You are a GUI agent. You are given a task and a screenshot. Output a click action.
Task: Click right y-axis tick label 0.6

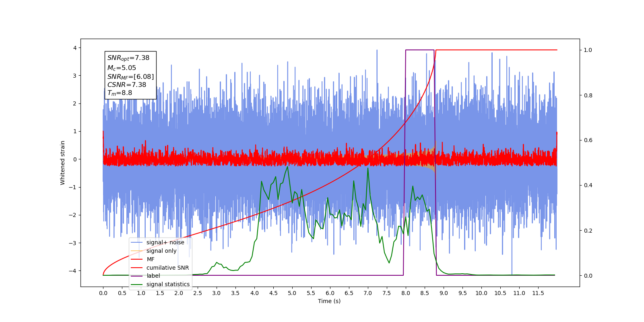(x=588, y=140)
